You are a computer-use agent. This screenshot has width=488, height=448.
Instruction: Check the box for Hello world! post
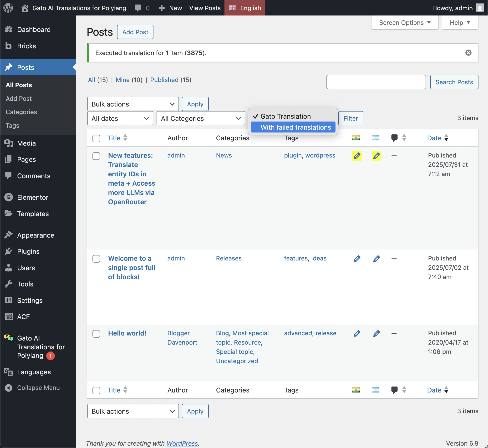pos(96,334)
